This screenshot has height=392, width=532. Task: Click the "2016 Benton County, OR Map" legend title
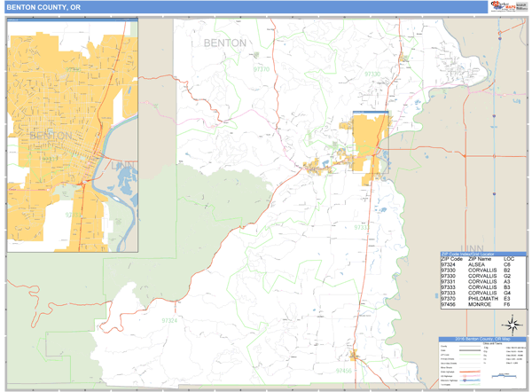pyautogui.click(x=482, y=339)
